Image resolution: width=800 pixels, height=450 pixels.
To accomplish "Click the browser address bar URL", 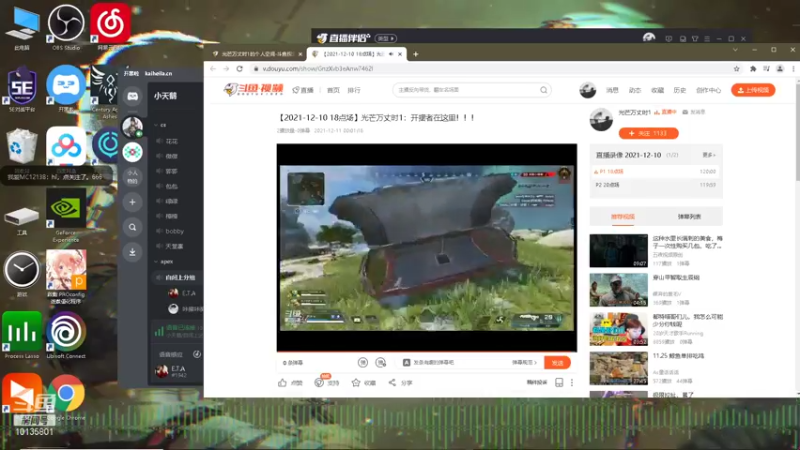I will pos(317,68).
